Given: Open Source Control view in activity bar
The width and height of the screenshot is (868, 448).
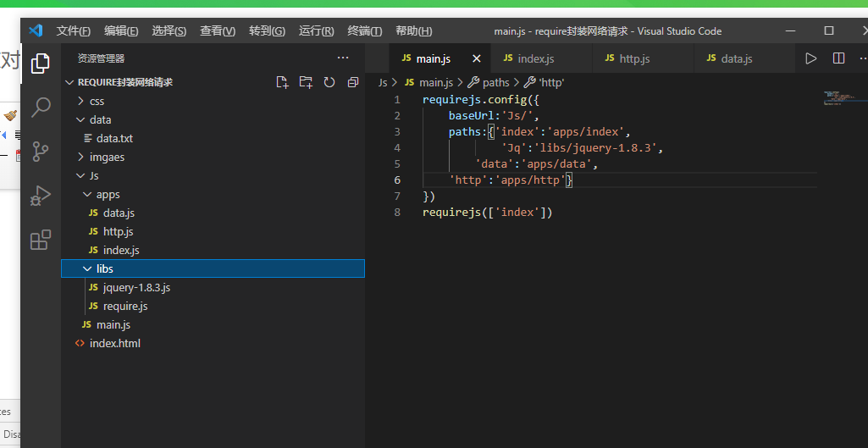Looking at the screenshot, I should click(x=41, y=152).
